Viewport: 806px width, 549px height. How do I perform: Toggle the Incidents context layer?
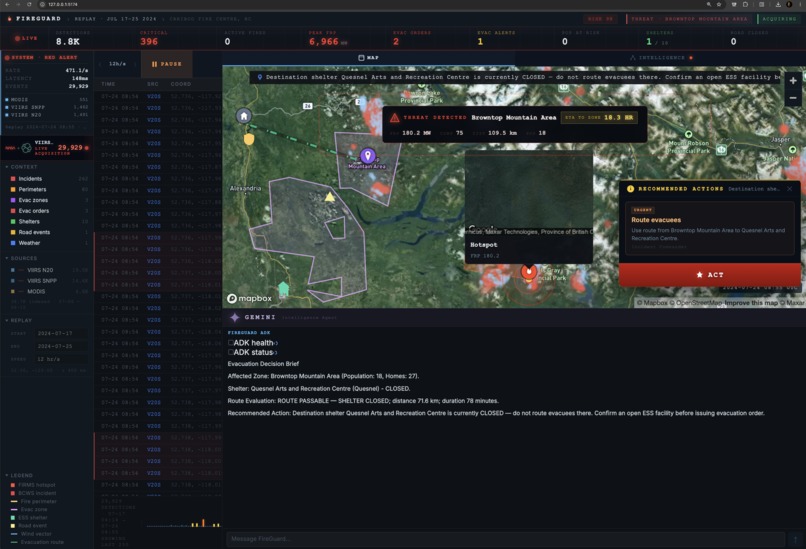(47, 179)
